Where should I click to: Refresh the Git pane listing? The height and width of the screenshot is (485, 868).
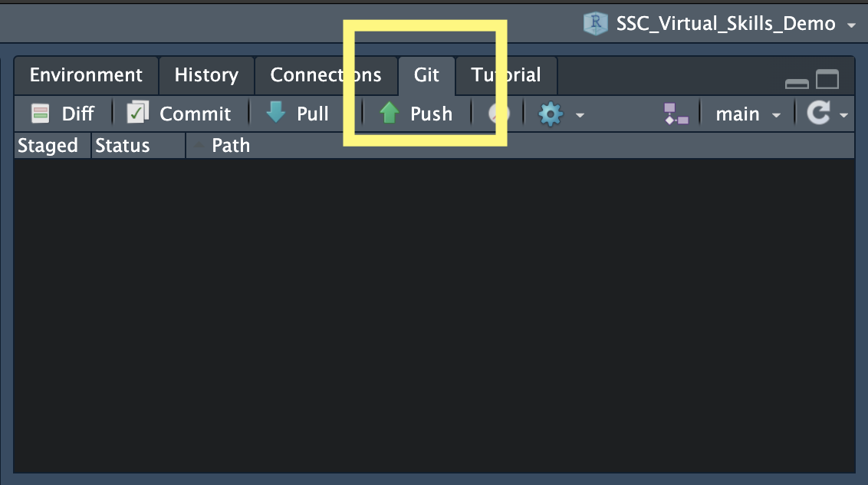[819, 114]
